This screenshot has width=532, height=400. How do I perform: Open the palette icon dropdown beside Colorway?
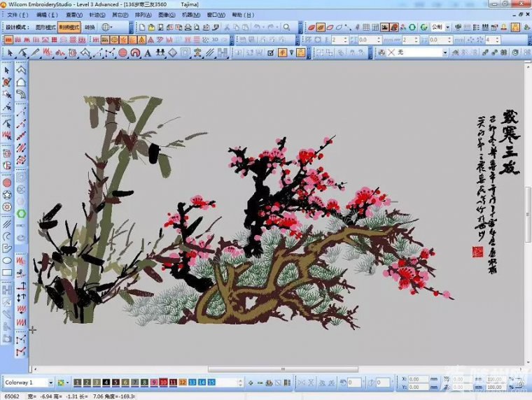pyautogui.click(x=67, y=383)
